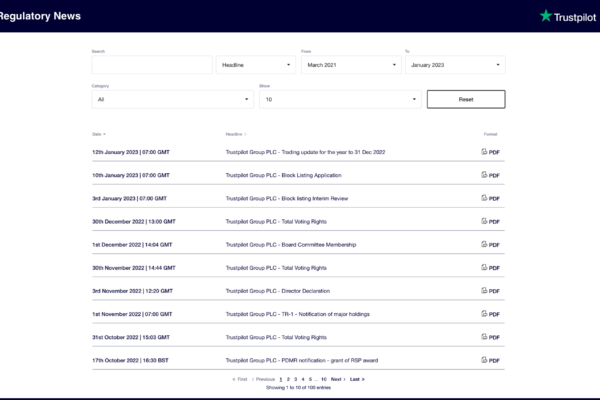Select current page 1 in pagination

coord(280,379)
